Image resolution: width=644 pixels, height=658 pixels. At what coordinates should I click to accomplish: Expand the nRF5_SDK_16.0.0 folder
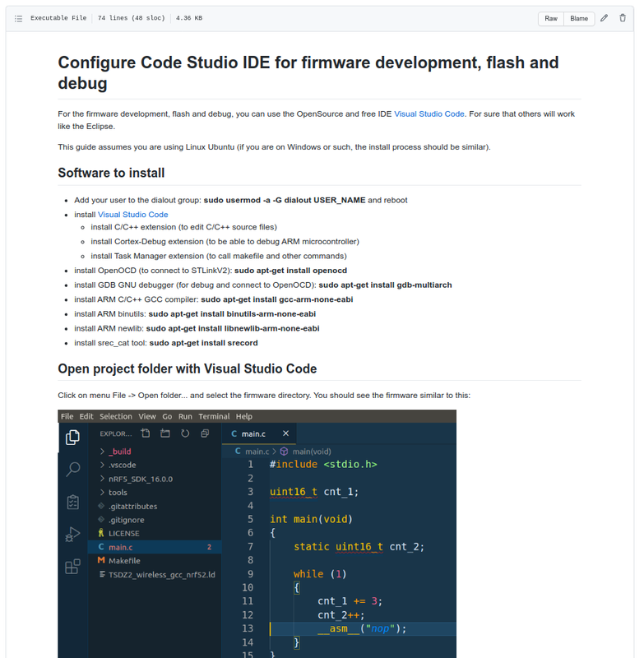tap(155, 479)
